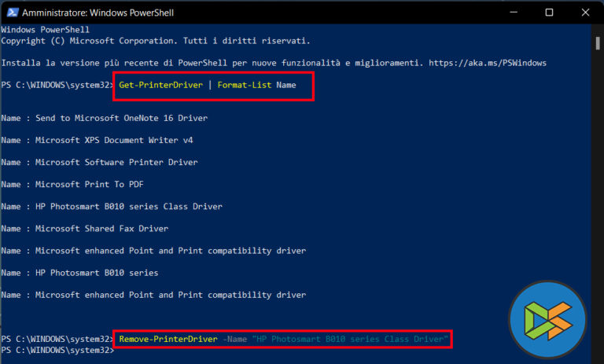The width and height of the screenshot is (604, 364).
Task: Click the quoted HP Photosmart driver string argument
Action: pyautogui.click(x=350, y=339)
